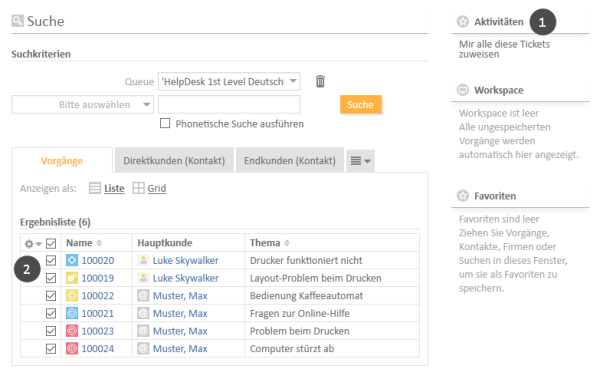Uncheck the checkbox for ticket 100022
This screenshot has width=600, height=379.
tap(51, 296)
